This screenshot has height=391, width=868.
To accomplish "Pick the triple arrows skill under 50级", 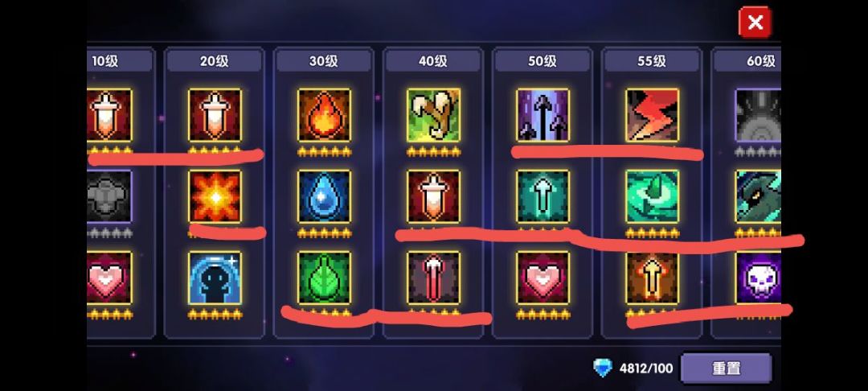I will pyautogui.click(x=542, y=115).
